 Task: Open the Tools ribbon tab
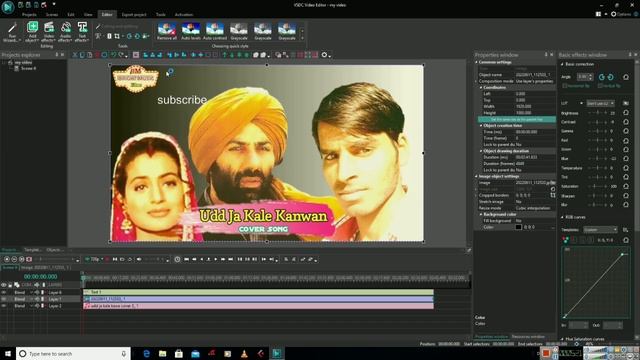tap(160, 14)
